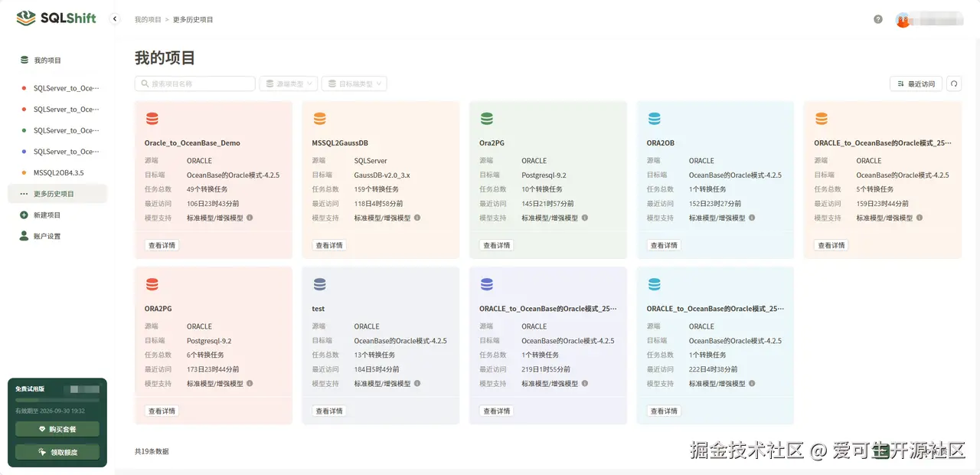Image resolution: width=980 pixels, height=475 pixels.
Task: Click the 领取额度 button
Action: (x=57, y=452)
